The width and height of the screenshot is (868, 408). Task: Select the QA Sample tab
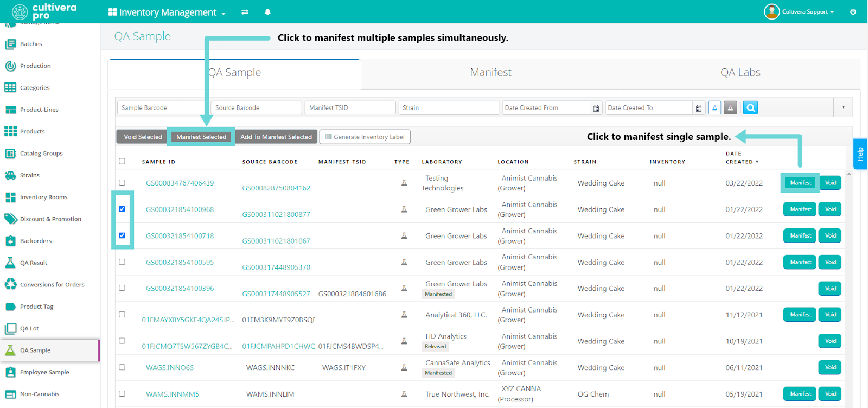[234, 73]
